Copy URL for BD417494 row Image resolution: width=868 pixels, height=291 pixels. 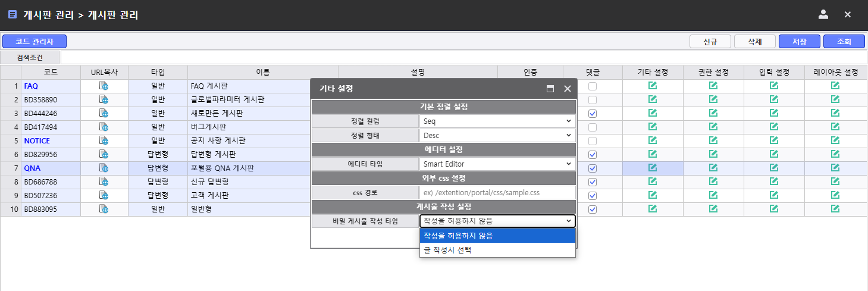point(104,127)
